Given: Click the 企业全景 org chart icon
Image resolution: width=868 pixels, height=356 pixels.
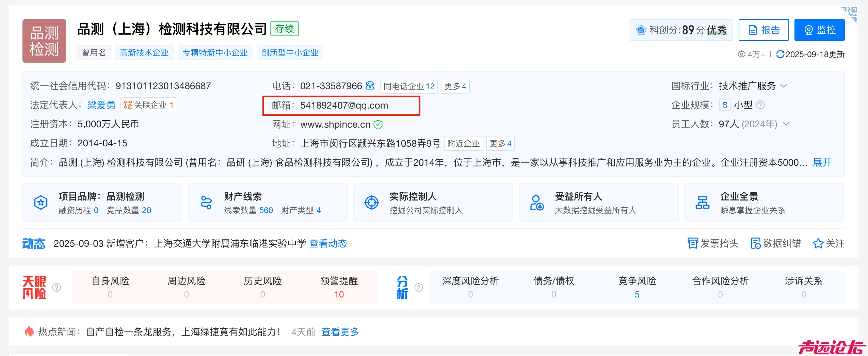Looking at the screenshot, I should pos(703,203).
